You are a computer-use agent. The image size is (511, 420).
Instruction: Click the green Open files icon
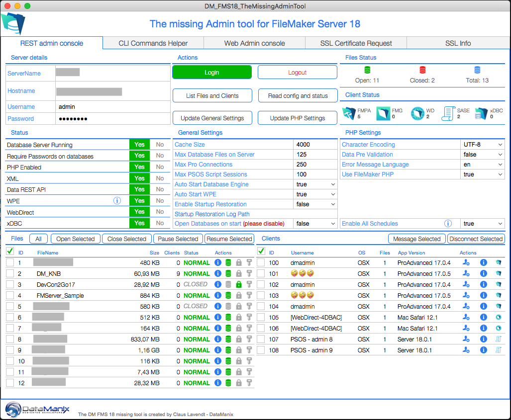367,70
